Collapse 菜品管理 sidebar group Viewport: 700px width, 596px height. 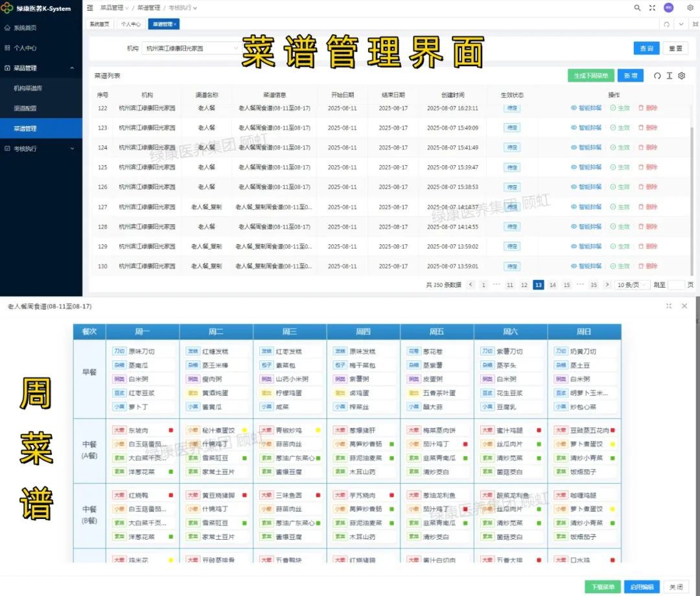point(41,68)
